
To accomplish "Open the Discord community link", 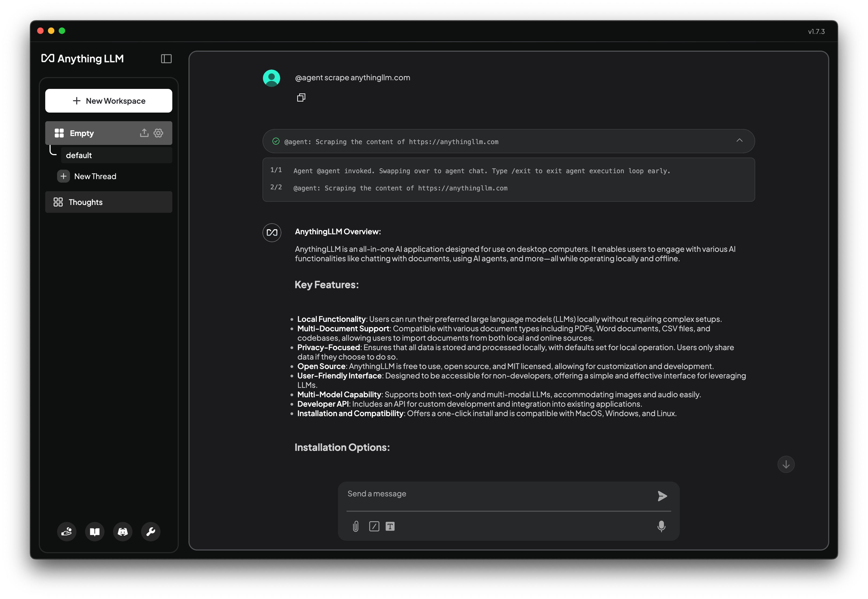I will [x=123, y=532].
